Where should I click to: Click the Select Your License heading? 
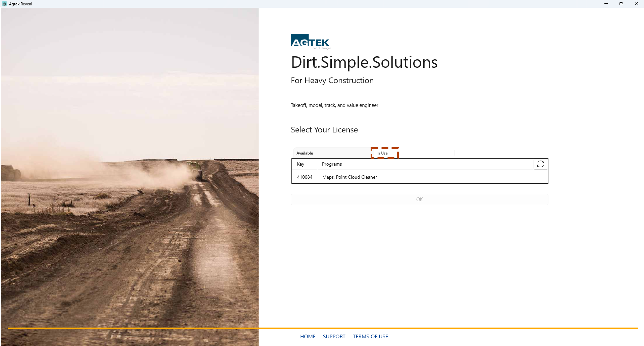tap(324, 130)
